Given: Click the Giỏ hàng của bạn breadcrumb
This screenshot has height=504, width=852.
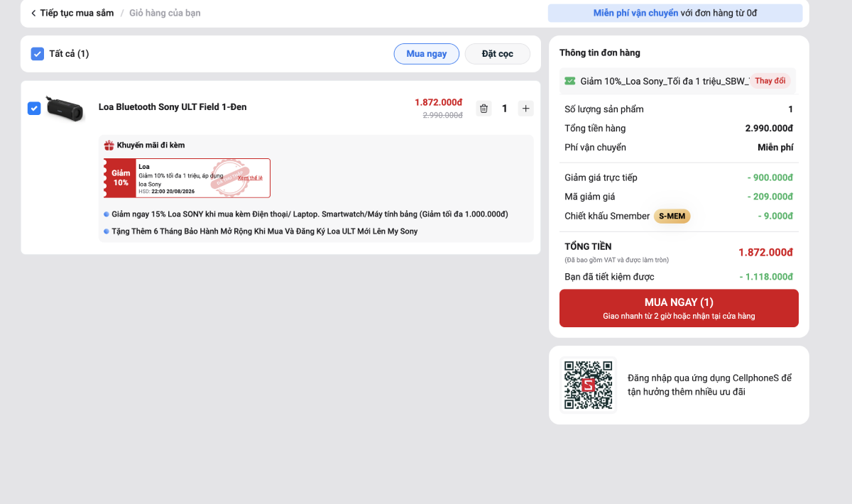Looking at the screenshot, I should 165,13.
